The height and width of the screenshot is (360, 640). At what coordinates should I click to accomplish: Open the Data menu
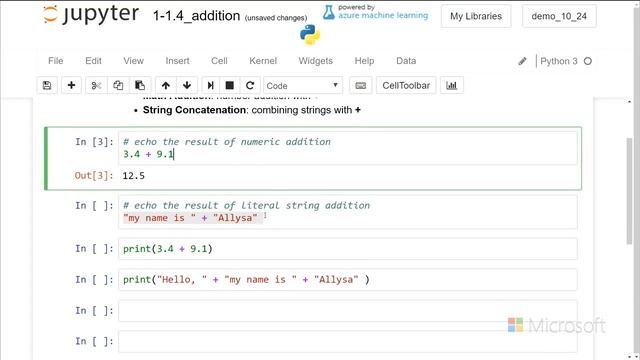[406, 61]
